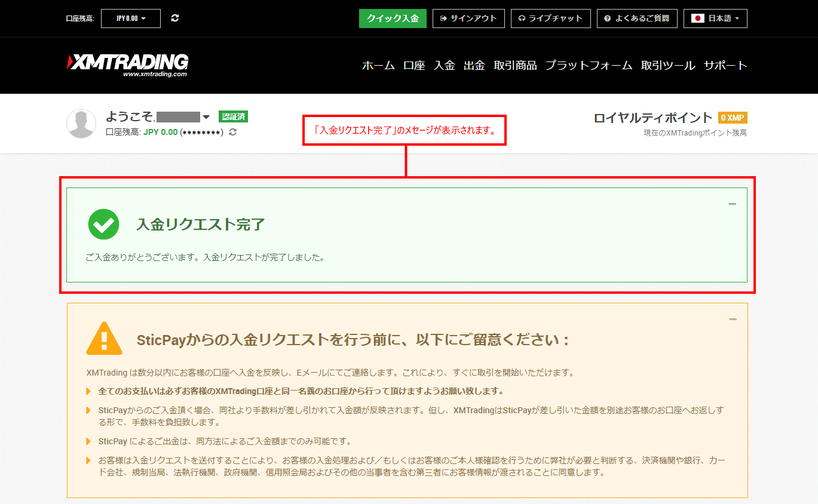Image resolution: width=818 pixels, height=504 pixels.
Task: Collapse the SticPay notice warning box
Action: pyautogui.click(x=733, y=319)
